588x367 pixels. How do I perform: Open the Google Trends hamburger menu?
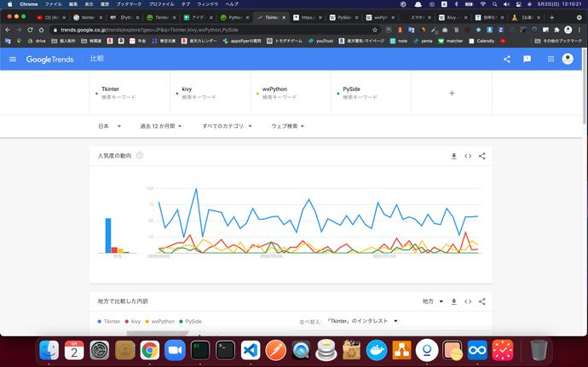pyautogui.click(x=13, y=59)
